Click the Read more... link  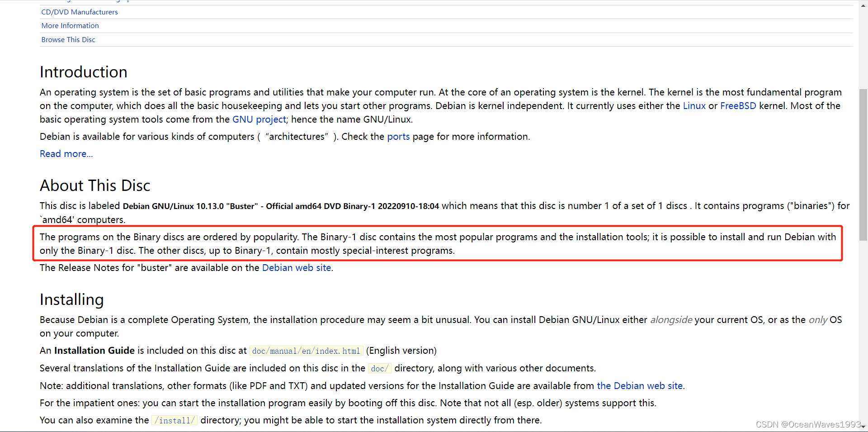tap(66, 154)
